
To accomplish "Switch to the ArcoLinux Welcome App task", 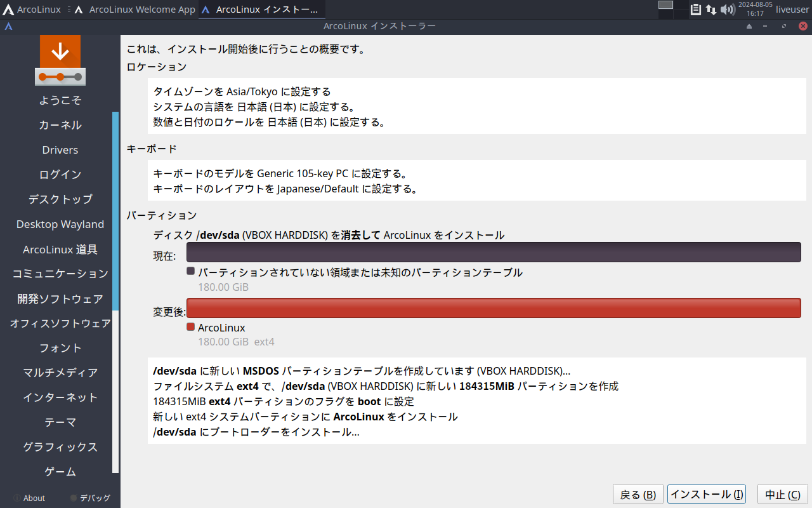I will 135,10.
